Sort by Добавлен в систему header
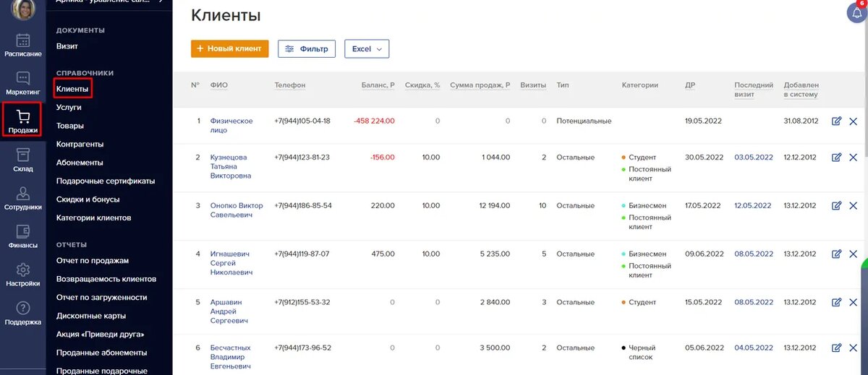Screen dimensions: 868x375 801,90
